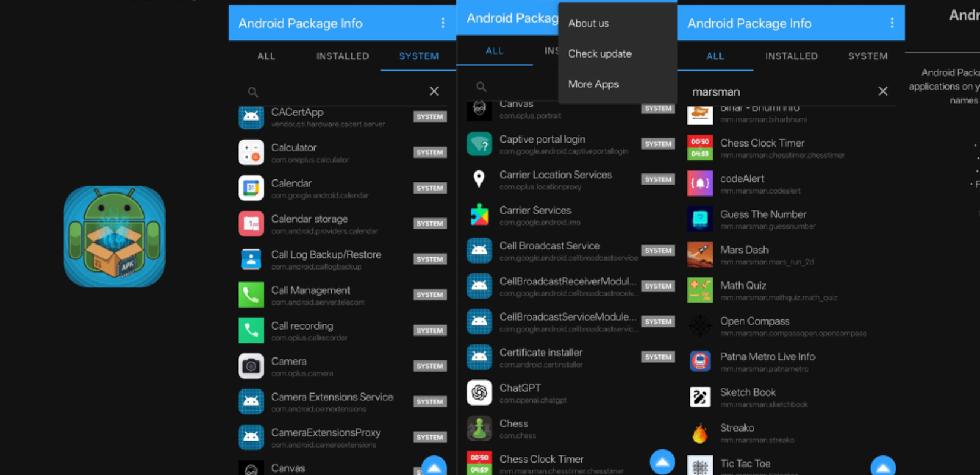Choose About us from the overflow menu
This screenshot has width=980, height=475.
[x=589, y=23]
